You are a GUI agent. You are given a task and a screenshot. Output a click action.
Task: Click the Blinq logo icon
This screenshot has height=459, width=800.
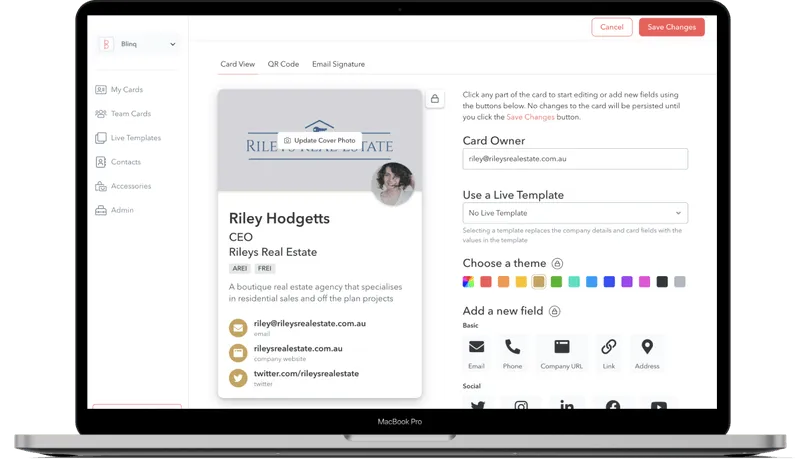(106, 44)
